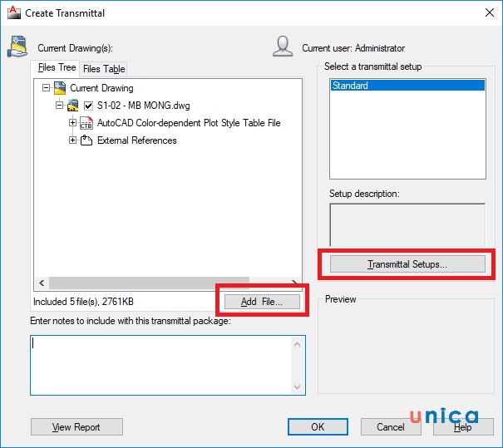Click the Current Drawing folder icon in the tree

click(x=60, y=88)
